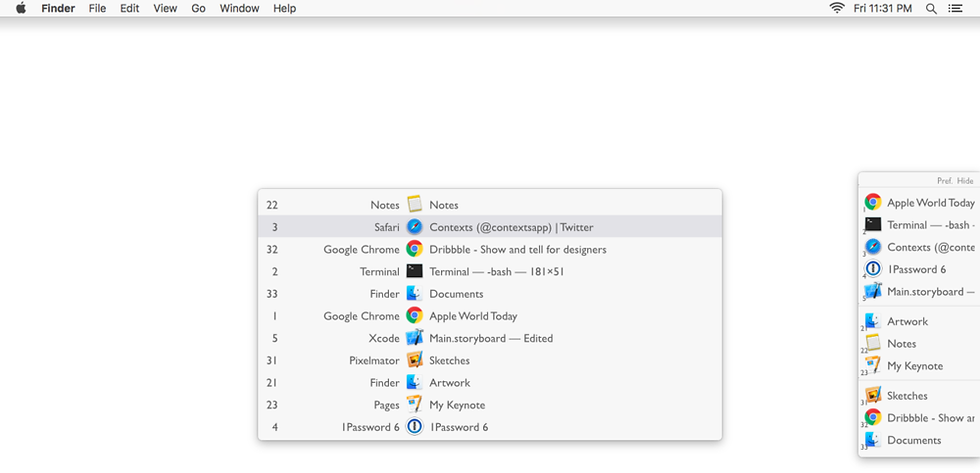The width and height of the screenshot is (980, 473).
Task: Select 'Main.storyboard — Edited' title in switcher
Action: [491, 338]
